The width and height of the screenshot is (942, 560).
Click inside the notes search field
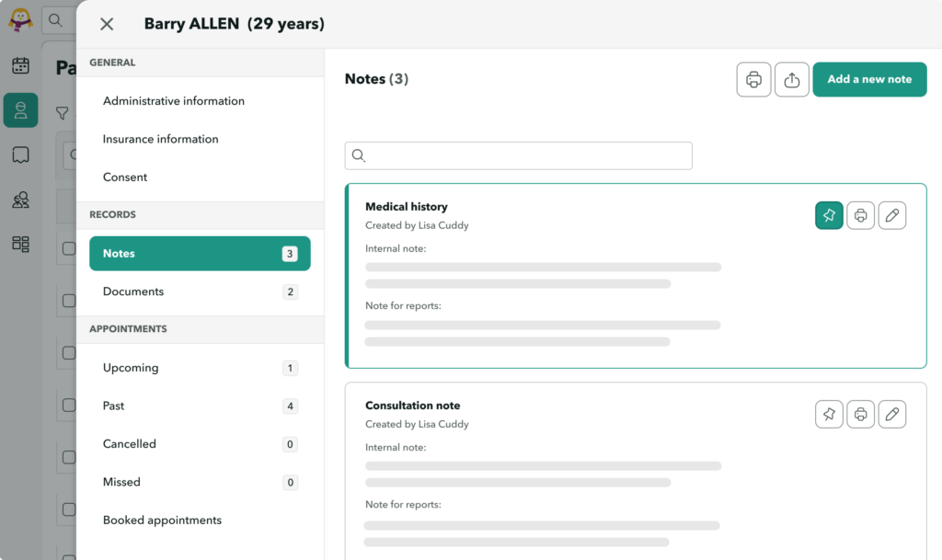click(x=518, y=155)
